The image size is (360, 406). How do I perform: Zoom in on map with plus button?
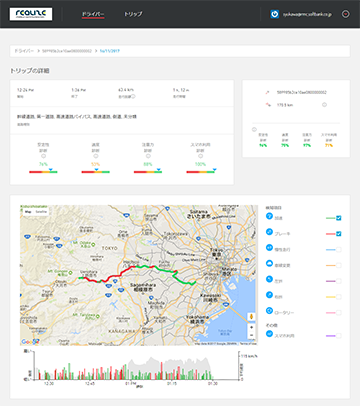251,328
